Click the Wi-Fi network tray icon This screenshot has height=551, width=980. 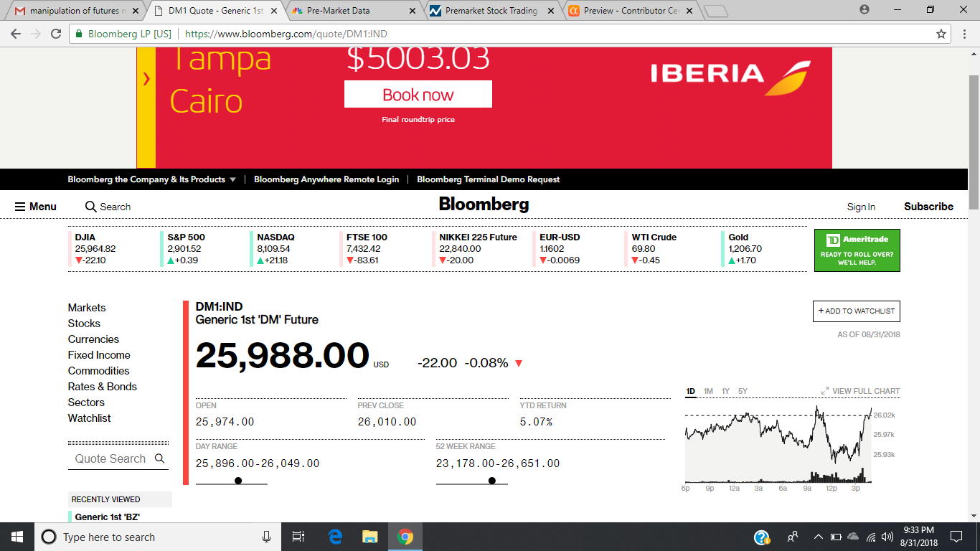pos(871,537)
